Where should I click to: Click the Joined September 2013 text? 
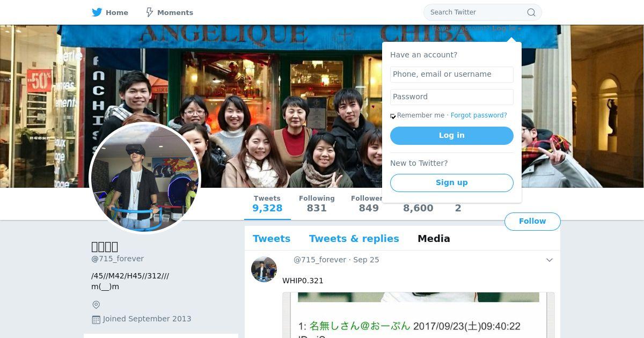point(147,319)
